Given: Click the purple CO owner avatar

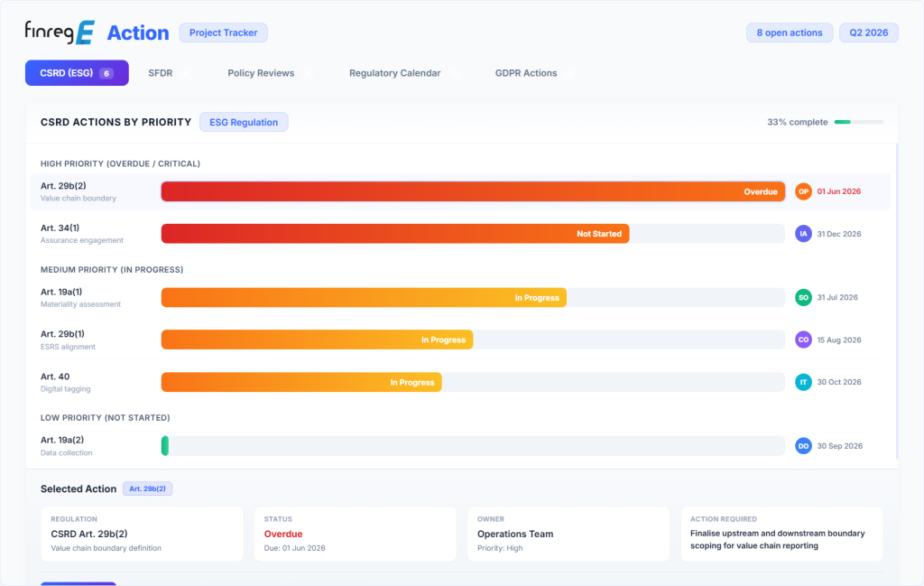Looking at the screenshot, I should pyautogui.click(x=803, y=340).
